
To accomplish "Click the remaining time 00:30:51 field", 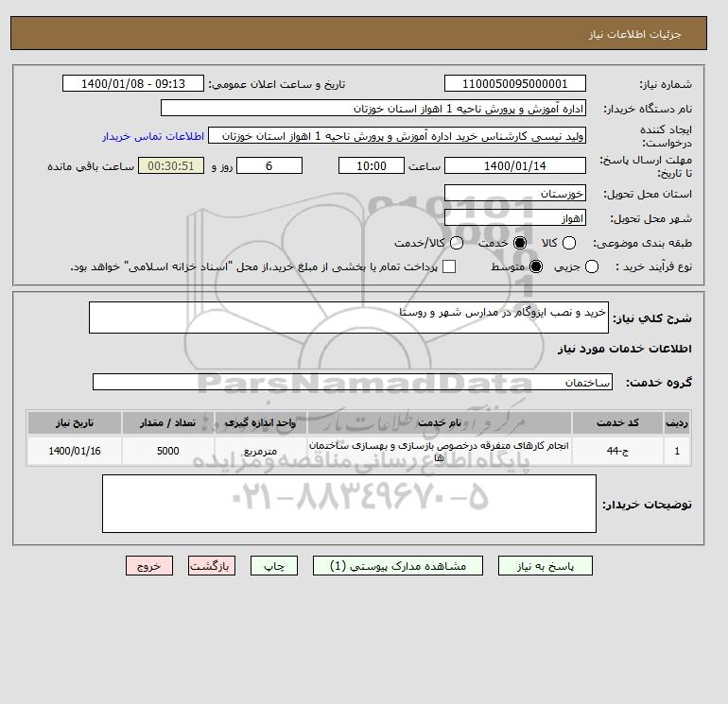I will tap(171, 165).
